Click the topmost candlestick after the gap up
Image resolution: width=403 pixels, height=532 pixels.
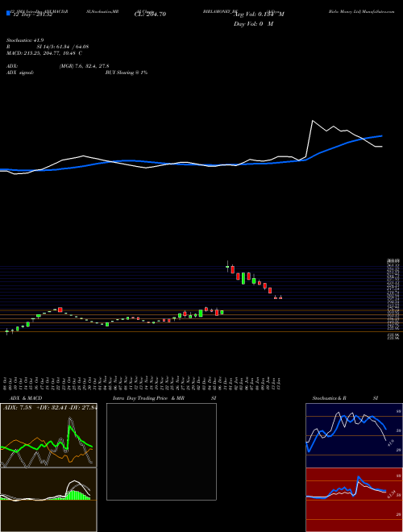click(227, 267)
